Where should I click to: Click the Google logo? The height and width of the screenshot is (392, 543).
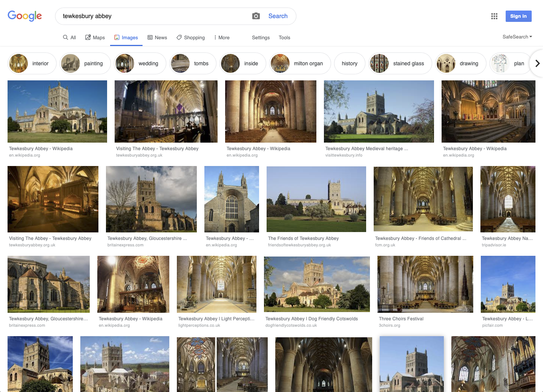tap(25, 16)
